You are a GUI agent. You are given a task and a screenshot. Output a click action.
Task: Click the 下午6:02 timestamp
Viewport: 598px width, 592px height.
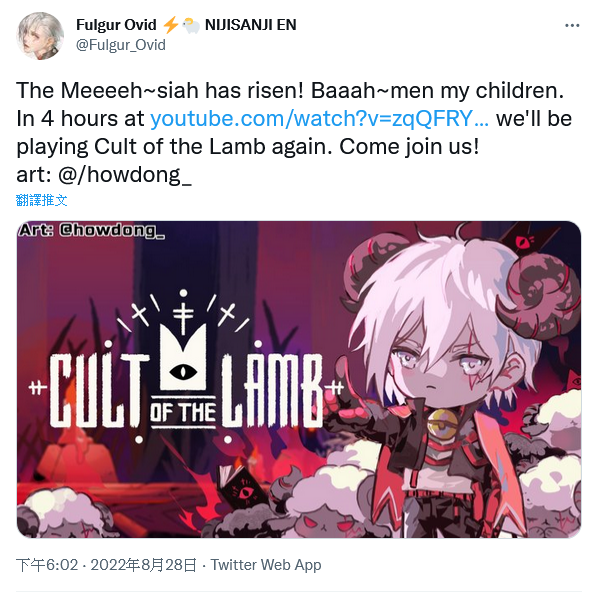pos(47,565)
